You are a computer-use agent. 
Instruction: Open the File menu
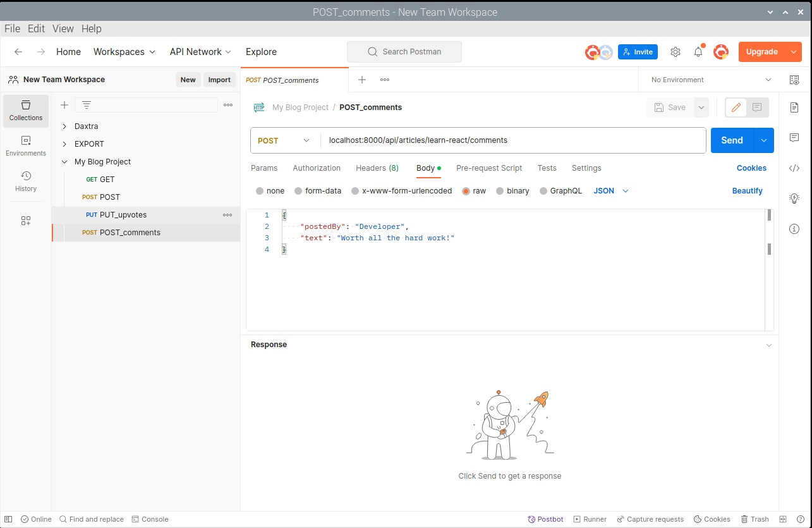pos(13,28)
